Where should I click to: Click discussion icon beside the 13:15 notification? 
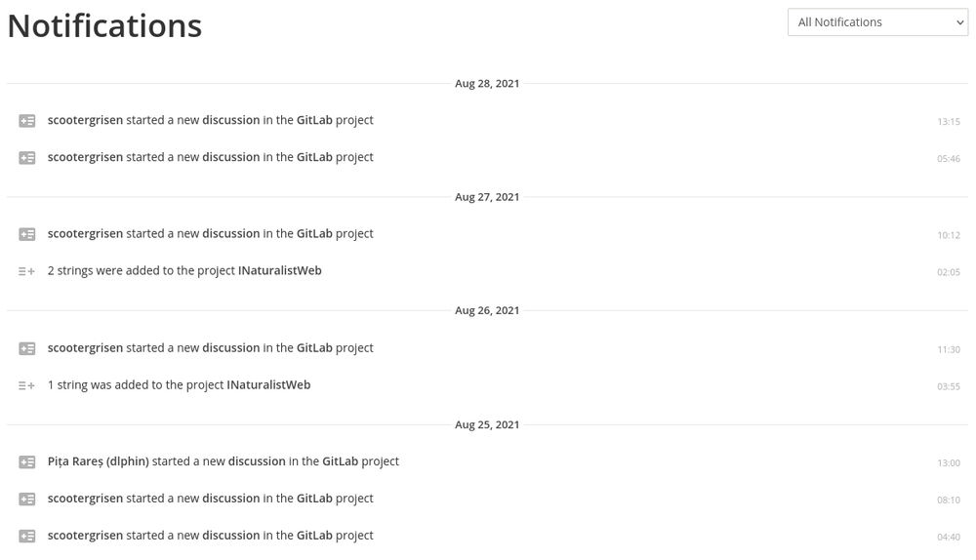pyautogui.click(x=26, y=121)
